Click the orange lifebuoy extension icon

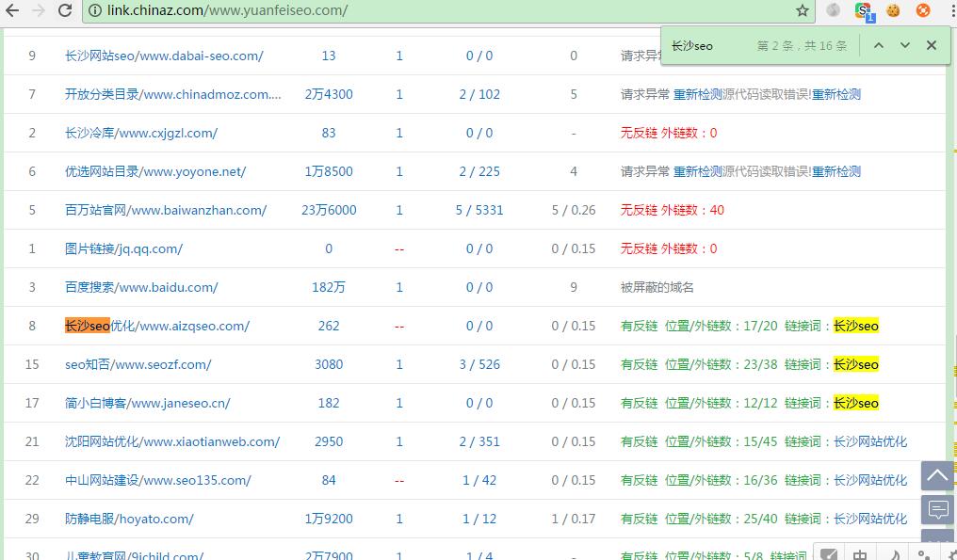click(923, 10)
